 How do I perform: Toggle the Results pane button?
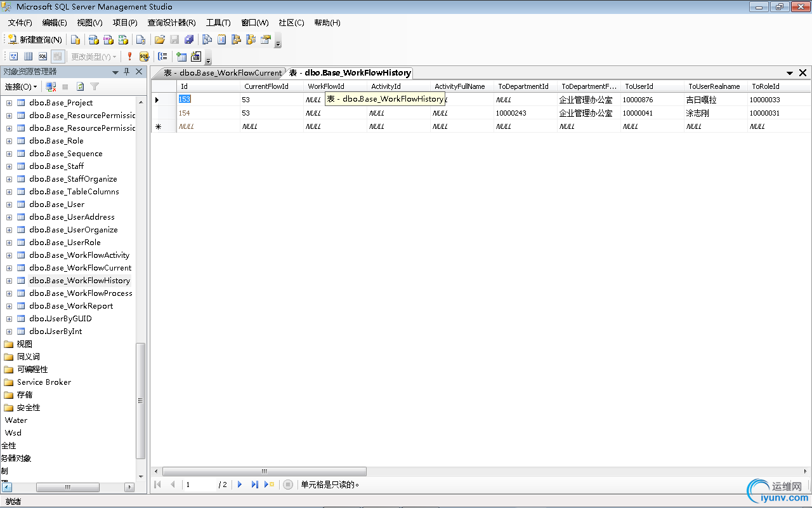[x=58, y=57]
